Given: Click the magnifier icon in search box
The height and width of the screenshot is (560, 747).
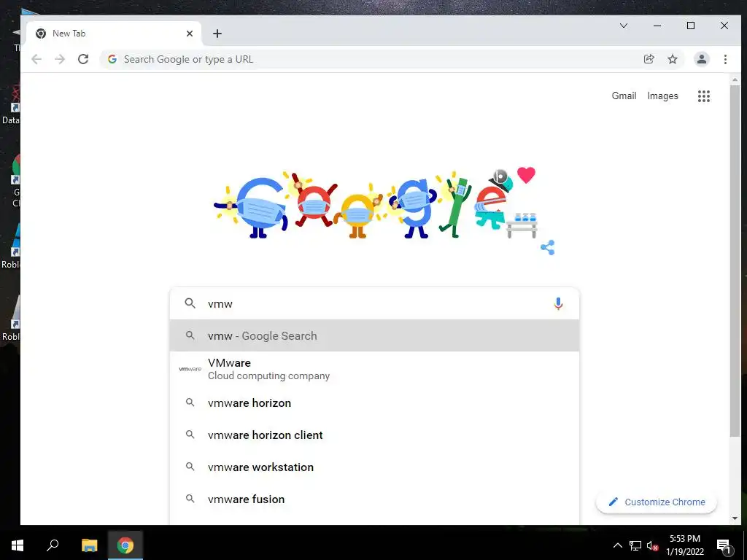Looking at the screenshot, I should pyautogui.click(x=190, y=303).
